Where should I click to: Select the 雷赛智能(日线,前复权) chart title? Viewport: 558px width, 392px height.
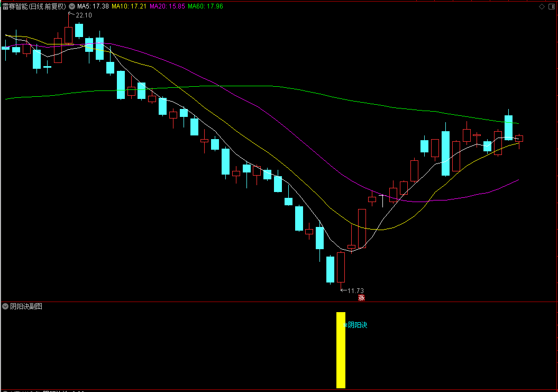tap(34, 6)
